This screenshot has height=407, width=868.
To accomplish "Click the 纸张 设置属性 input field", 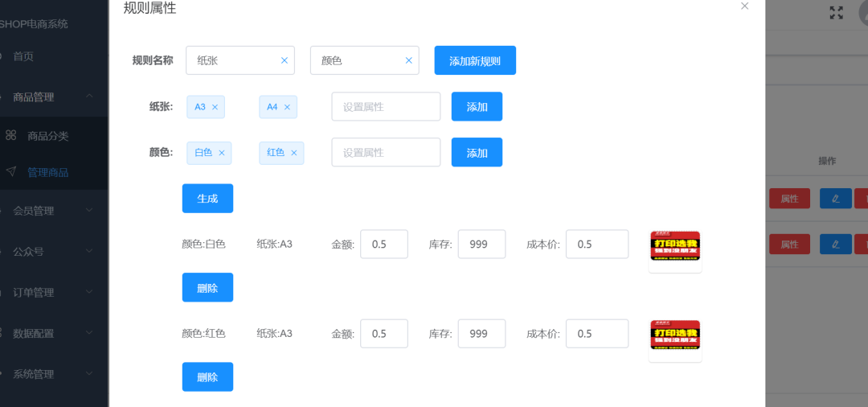I will click(386, 106).
